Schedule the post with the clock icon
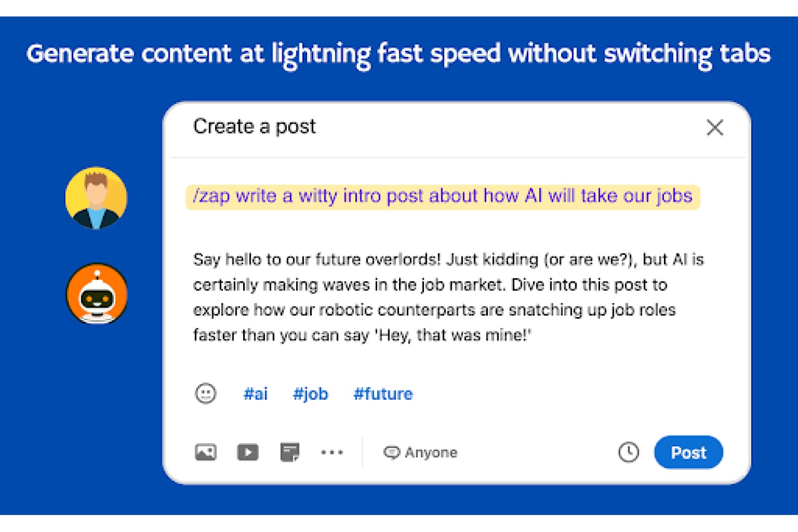The height and width of the screenshot is (532, 798). (x=628, y=452)
